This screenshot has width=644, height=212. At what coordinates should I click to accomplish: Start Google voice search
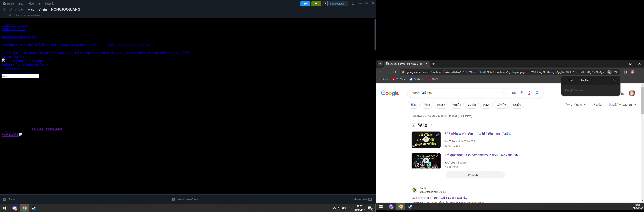[522, 93]
